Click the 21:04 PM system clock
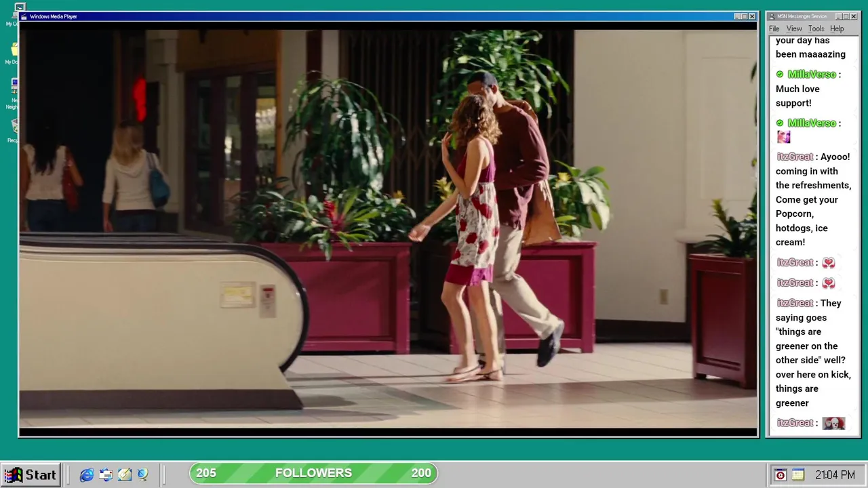 tap(835, 475)
